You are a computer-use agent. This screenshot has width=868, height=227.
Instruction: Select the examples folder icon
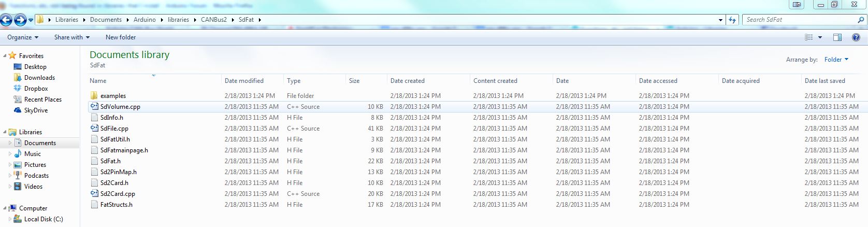point(94,96)
